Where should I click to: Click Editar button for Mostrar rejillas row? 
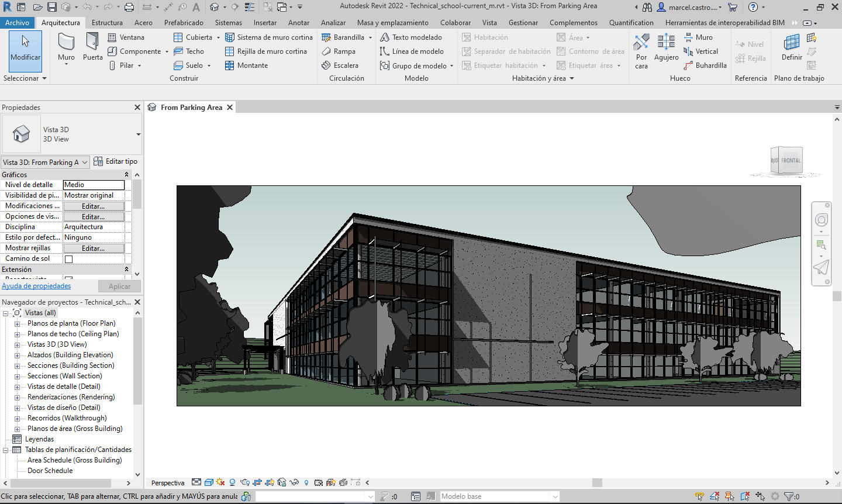pos(94,248)
